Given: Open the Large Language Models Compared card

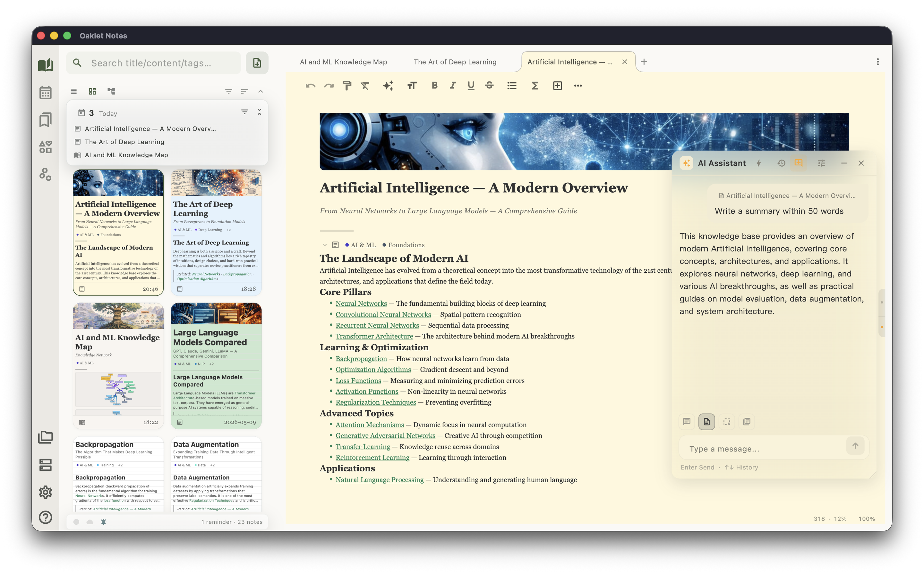Looking at the screenshot, I should (x=216, y=365).
